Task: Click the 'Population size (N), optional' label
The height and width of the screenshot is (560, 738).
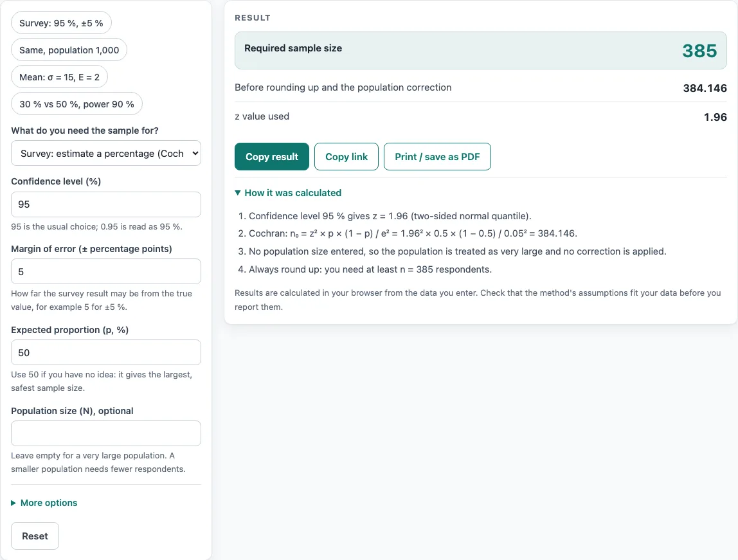Action: click(72, 411)
